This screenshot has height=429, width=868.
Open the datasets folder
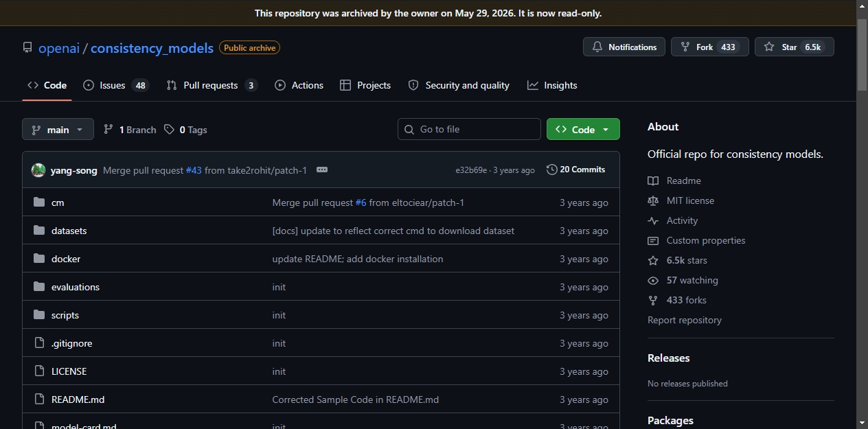[x=69, y=231]
